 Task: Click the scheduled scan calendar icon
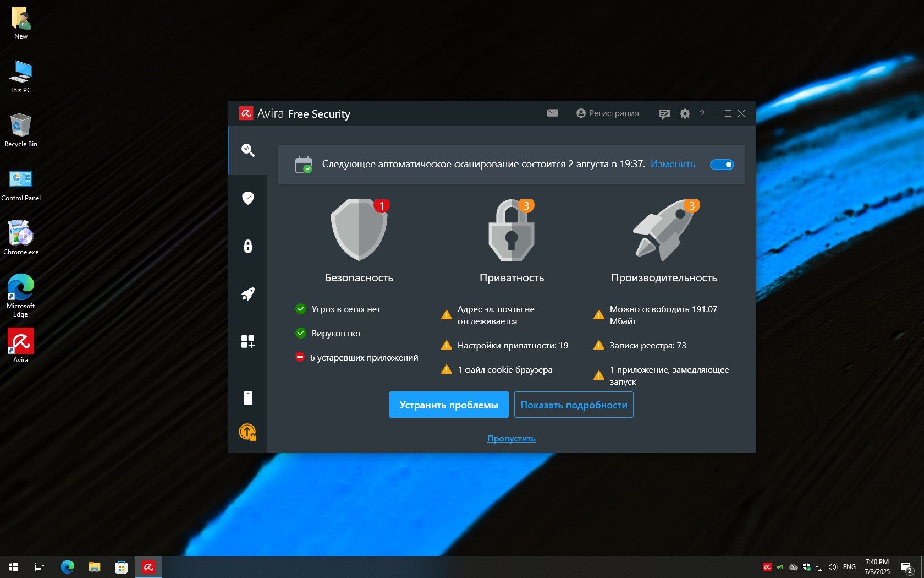(x=304, y=165)
